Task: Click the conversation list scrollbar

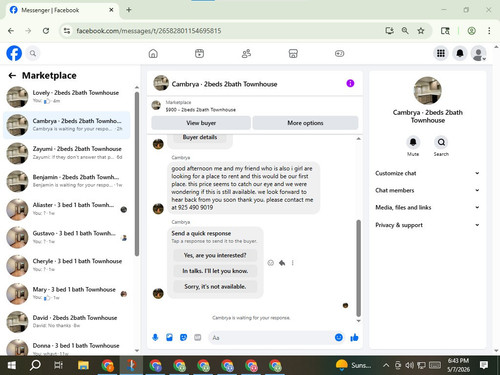Action: 137,173
